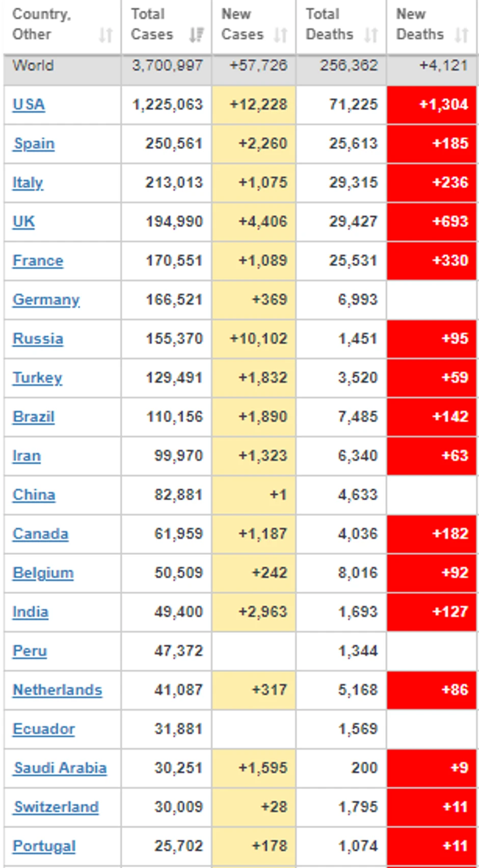Click the New Deaths column header text
Viewport: 479px width, 868px height.
(x=420, y=24)
